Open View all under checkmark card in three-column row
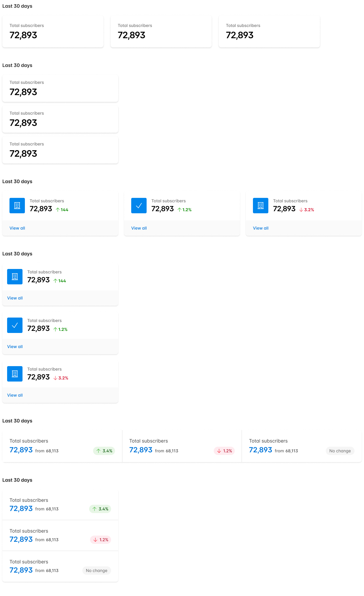The height and width of the screenshot is (596, 364). [x=139, y=228]
